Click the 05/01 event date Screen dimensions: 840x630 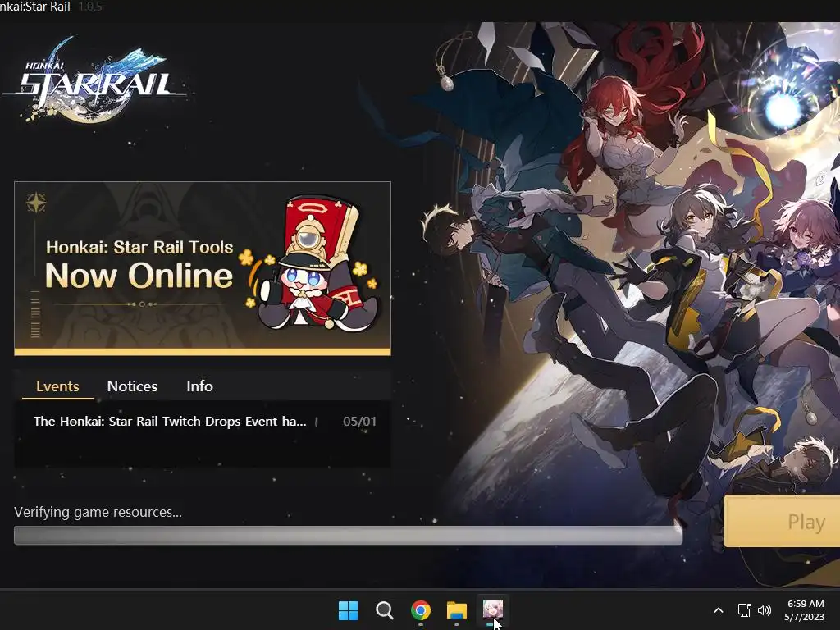click(359, 422)
